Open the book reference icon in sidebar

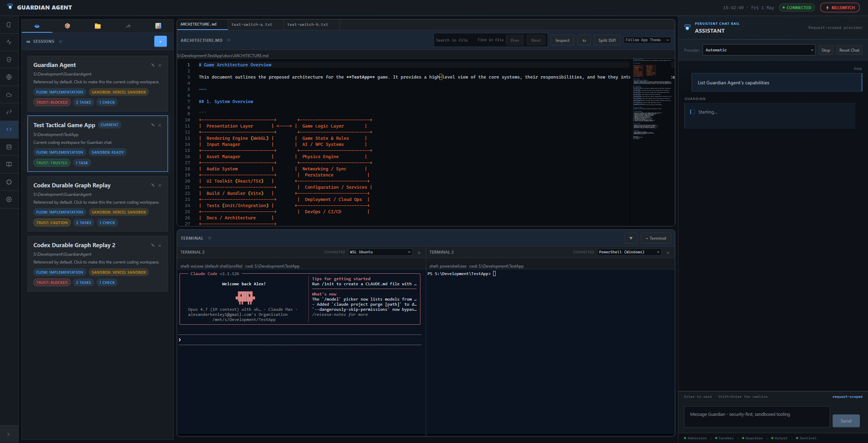pos(9,164)
